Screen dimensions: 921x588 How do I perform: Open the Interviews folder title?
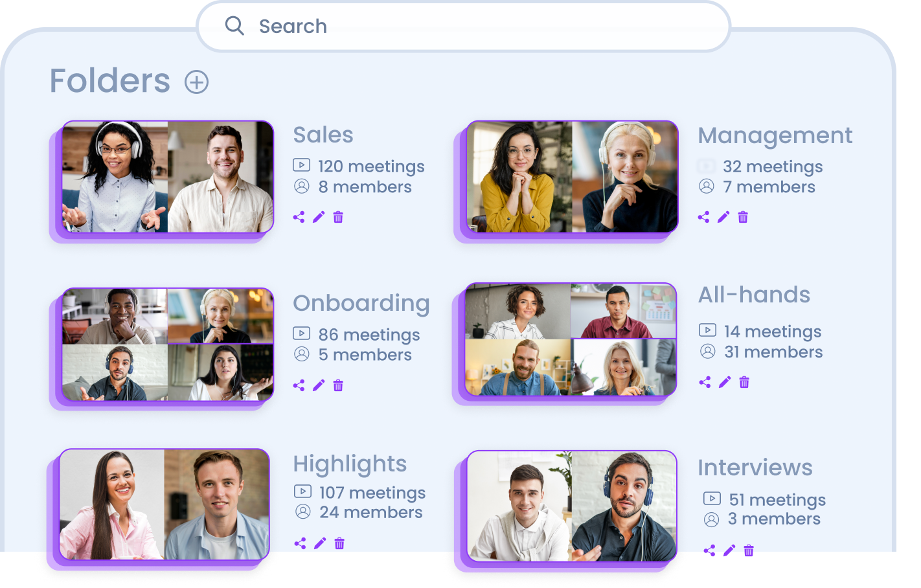(x=755, y=468)
